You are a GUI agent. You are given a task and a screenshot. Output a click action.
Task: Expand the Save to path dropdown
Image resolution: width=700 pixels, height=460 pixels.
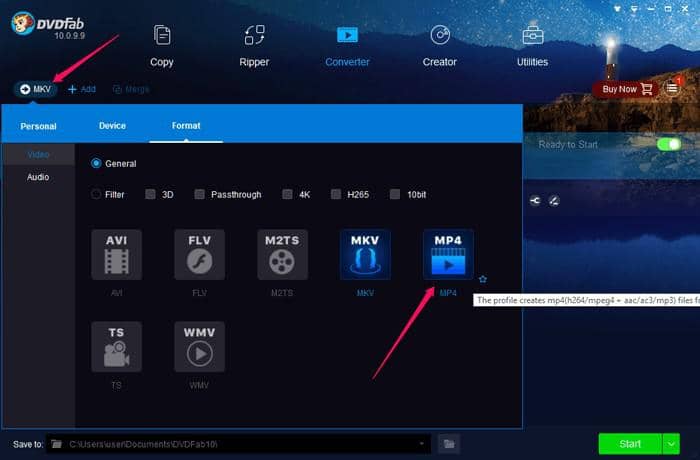click(424, 443)
